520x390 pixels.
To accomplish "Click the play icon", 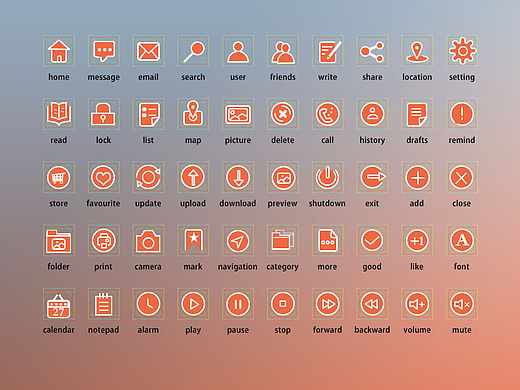I will (x=193, y=304).
